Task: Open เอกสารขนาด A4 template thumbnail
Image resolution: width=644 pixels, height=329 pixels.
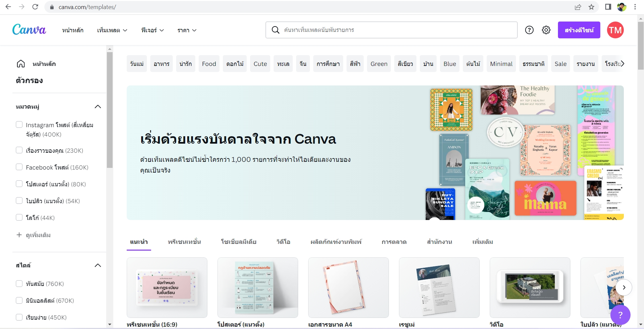Action: [x=349, y=288]
